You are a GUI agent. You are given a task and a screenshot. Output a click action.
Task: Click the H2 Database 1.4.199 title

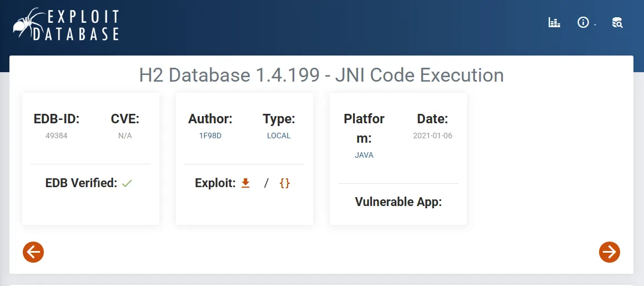(x=321, y=75)
